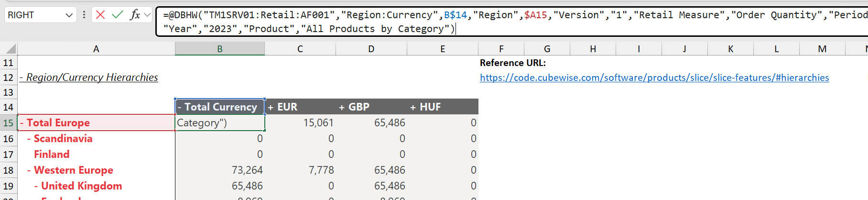Cancel formula entry with X icon

pyautogui.click(x=100, y=15)
